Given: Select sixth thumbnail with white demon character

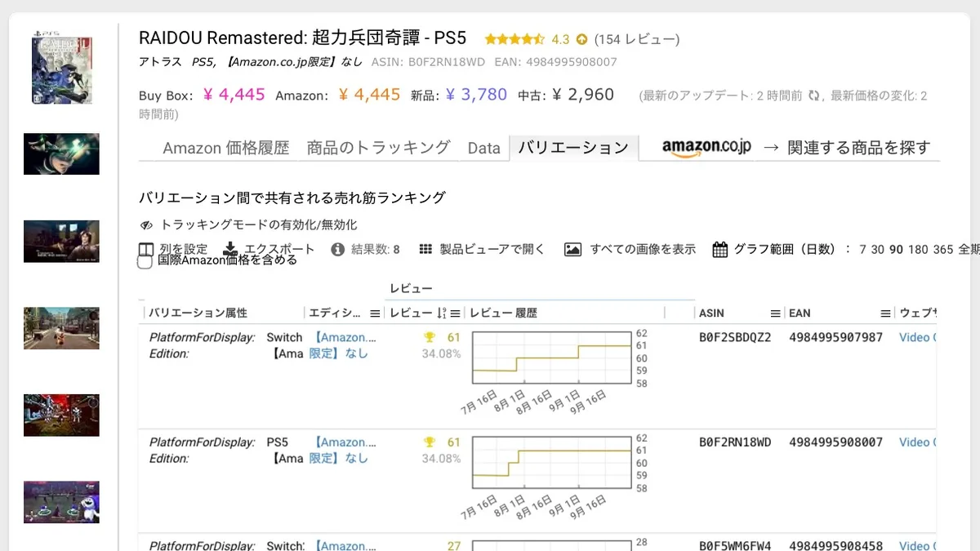Looking at the screenshot, I should coord(61,502).
